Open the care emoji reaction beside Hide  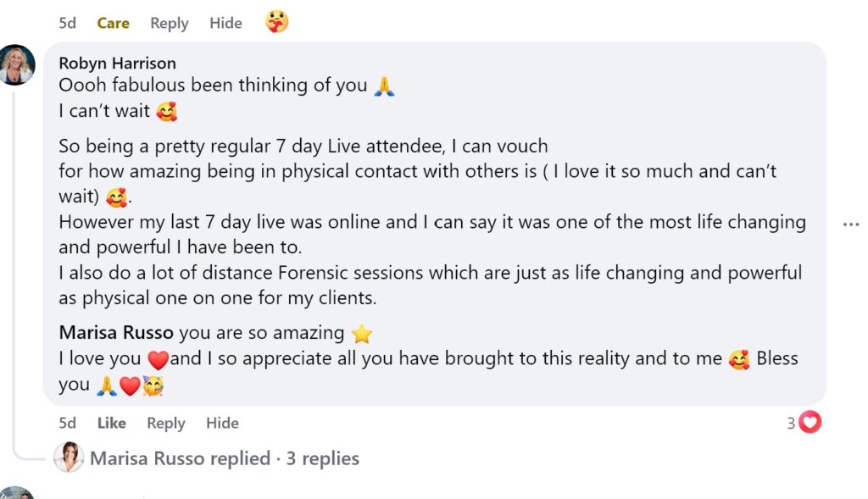(x=276, y=22)
